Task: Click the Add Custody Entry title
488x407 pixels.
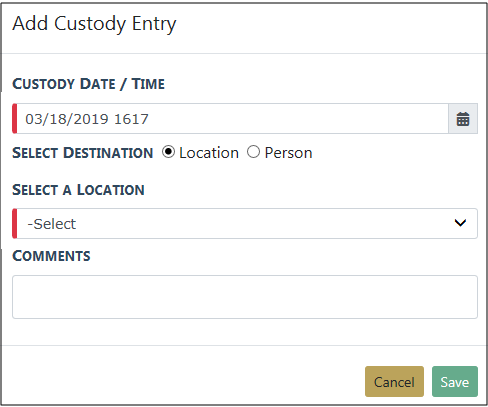Action: click(x=94, y=24)
